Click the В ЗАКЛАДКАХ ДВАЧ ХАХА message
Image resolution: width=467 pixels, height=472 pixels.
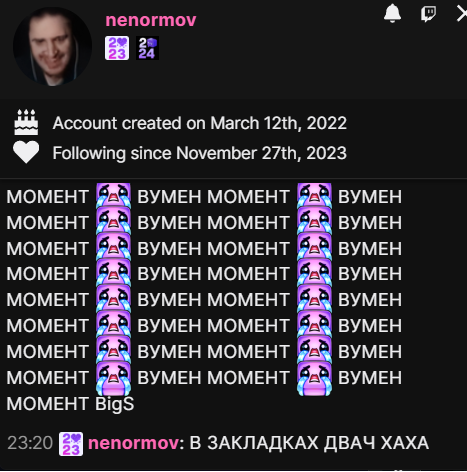(309, 443)
